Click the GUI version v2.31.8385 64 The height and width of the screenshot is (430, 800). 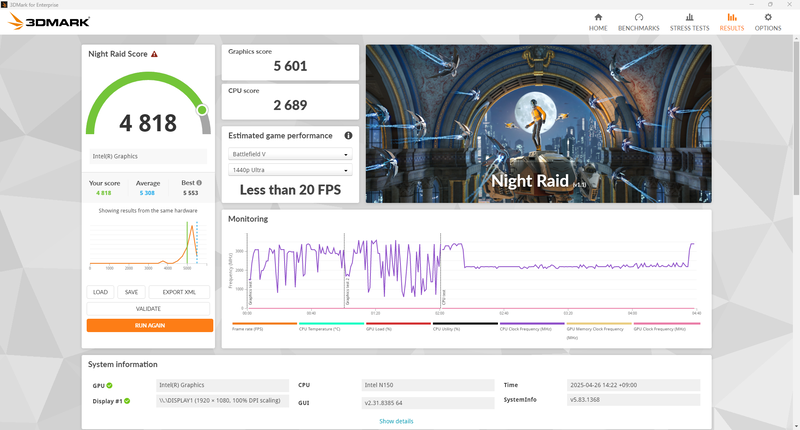click(x=428, y=403)
